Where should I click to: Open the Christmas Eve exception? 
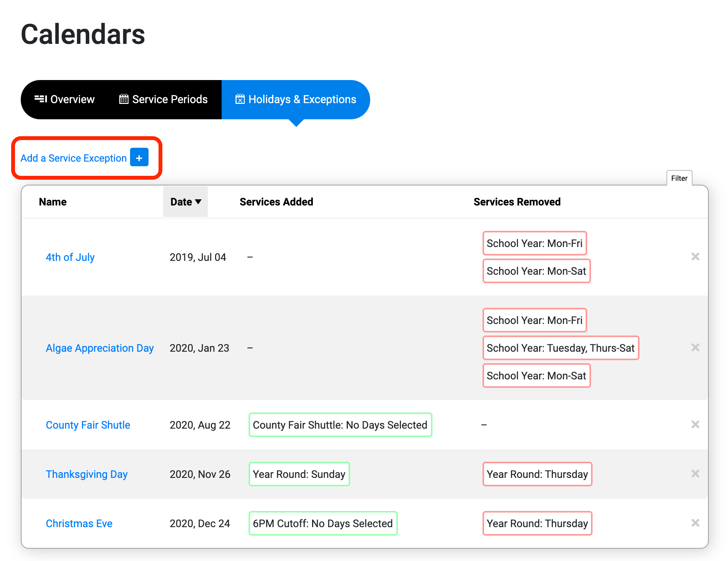79,523
